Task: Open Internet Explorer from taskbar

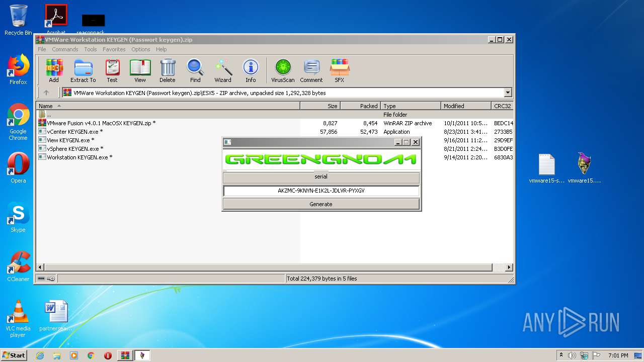Action: (40, 355)
